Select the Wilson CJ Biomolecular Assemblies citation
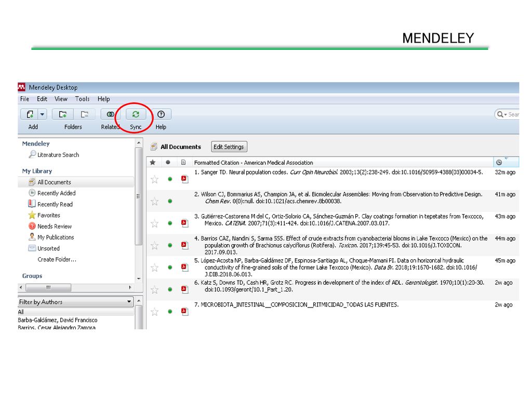 pos(338,198)
